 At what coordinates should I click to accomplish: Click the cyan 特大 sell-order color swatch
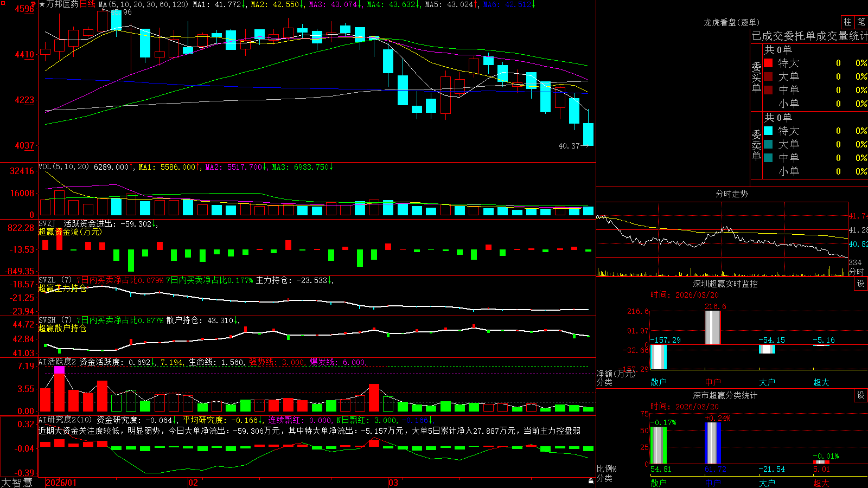pos(768,131)
